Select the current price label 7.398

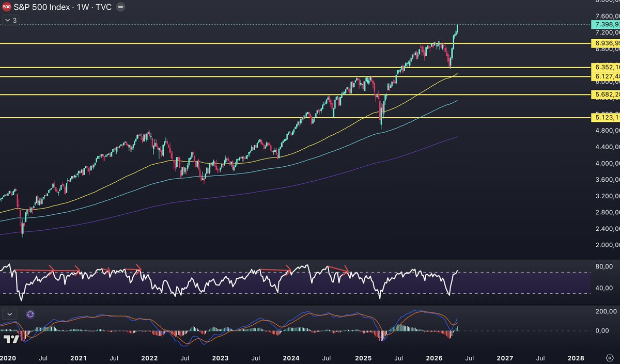coord(606,24)
